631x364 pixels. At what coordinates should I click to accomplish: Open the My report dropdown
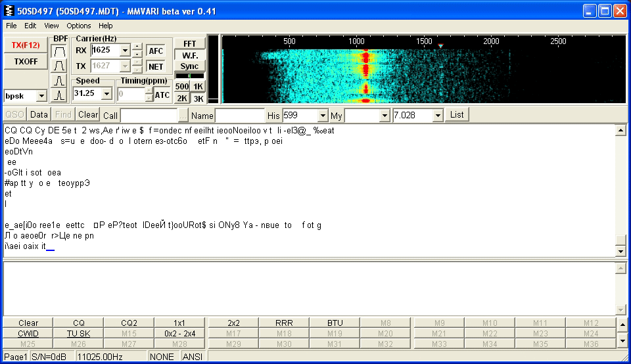tap(385, 116)
